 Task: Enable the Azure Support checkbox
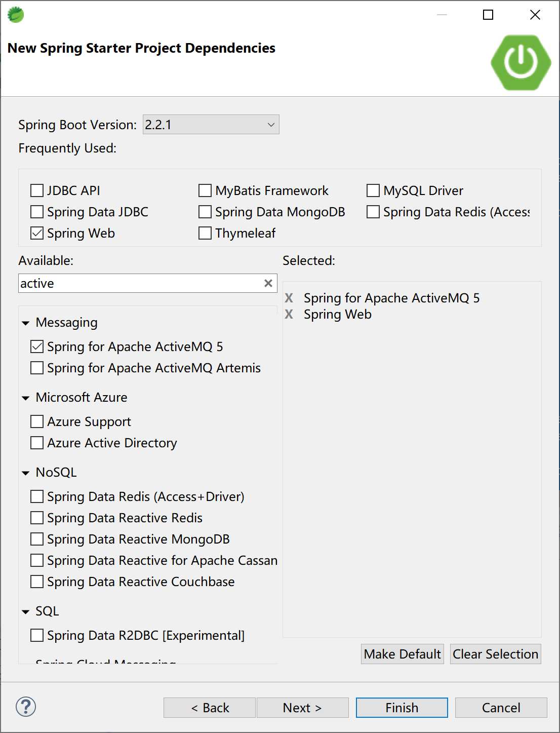37,421
